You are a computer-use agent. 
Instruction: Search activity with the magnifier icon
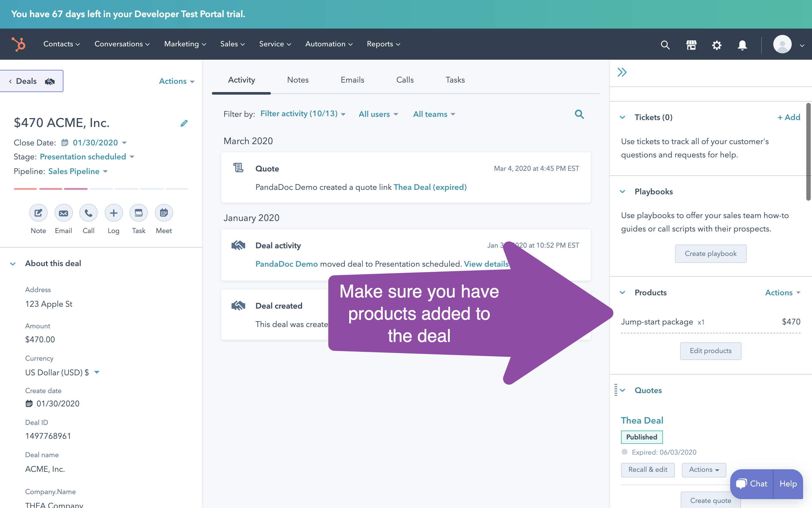580,114
